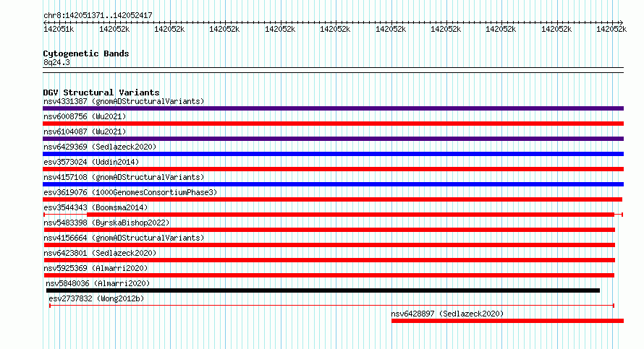The height and width of the screenshot is (349, 644).
Task: Open the esv3619076 1000GenomesConsortiumPhase3 label
Action: coord(130,192)
